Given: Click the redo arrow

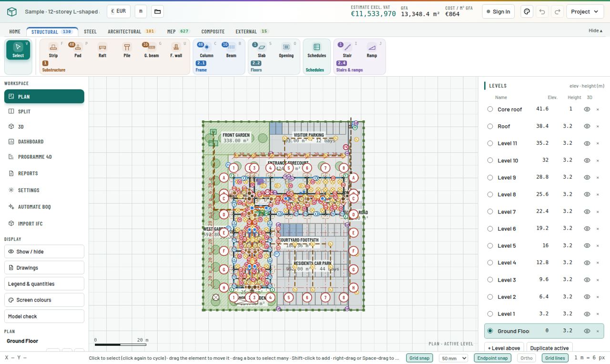Looking at the screenshot, I should (x=557, y=11).
